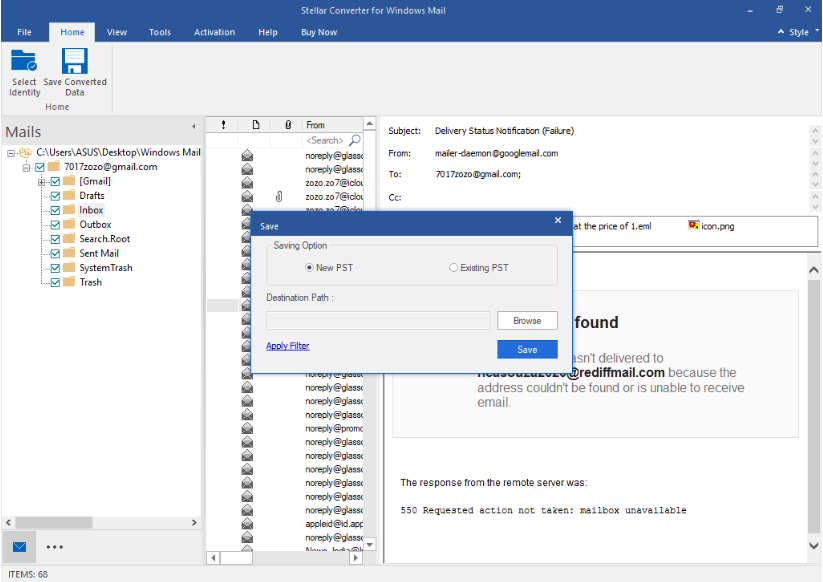Open the Buy Now tab
Screen dimensions: 823x582
(319, 32)
